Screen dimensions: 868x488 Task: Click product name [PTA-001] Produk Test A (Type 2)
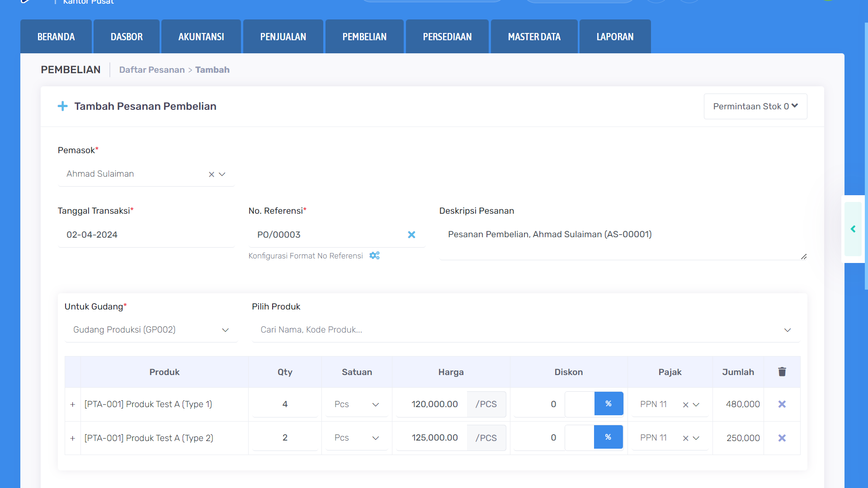point(149,438)
